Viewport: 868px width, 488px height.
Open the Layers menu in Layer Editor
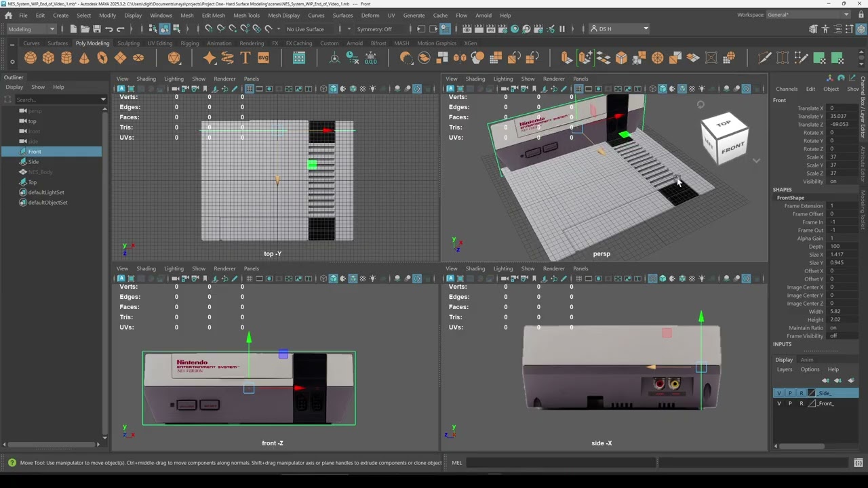click(x=785, y=369)
